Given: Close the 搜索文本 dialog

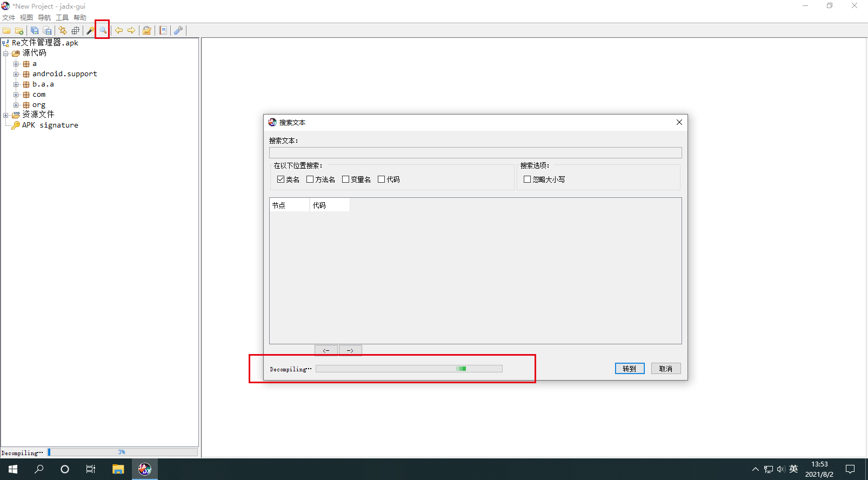Looking at the screenshot, I should point(679,122).
